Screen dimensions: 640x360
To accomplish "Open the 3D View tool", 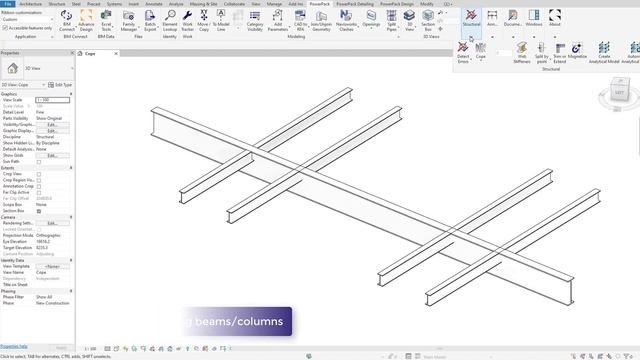I will 409,20.
